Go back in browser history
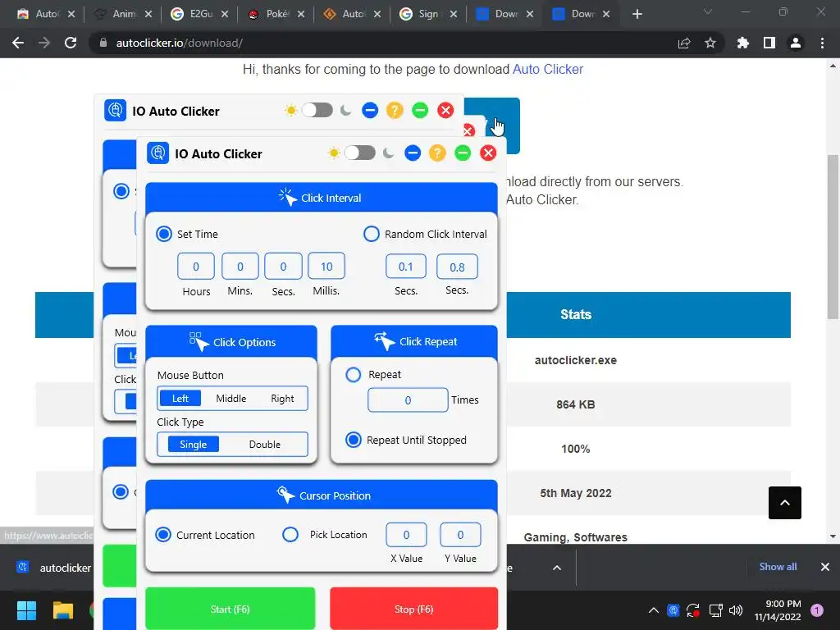The width and height of the screenshot is (840, 630). coord(18,43)
